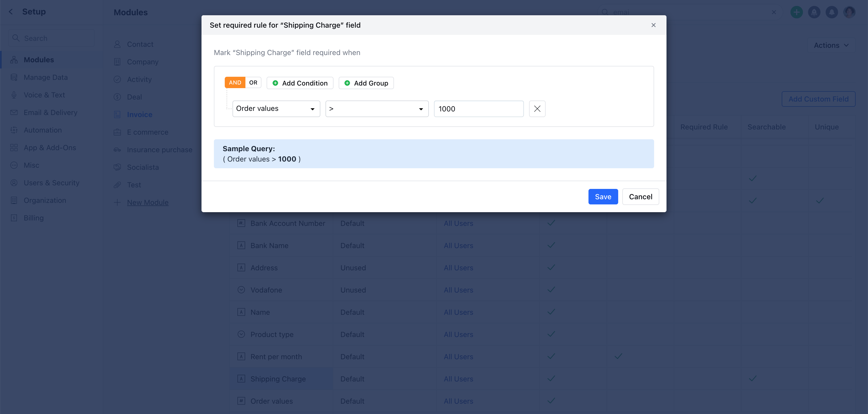Click the Manage Data database icon
The image size is (868, 414).
[14, 77]
